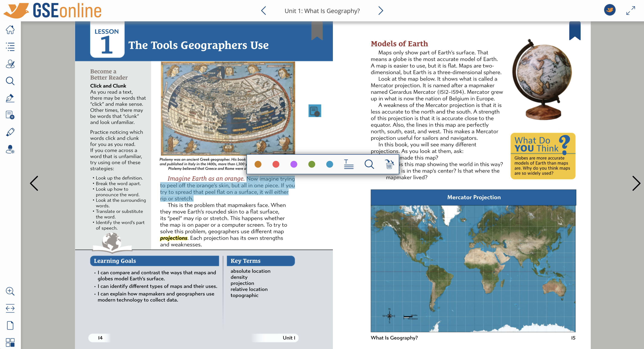
Task: Select the highlighter marker tool
Action: click(x=10, y=132)
